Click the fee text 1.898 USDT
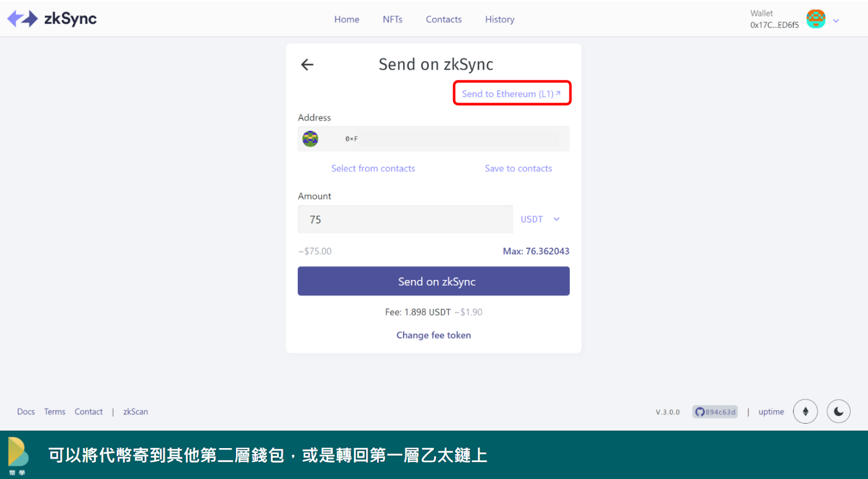 pos(427,312)
